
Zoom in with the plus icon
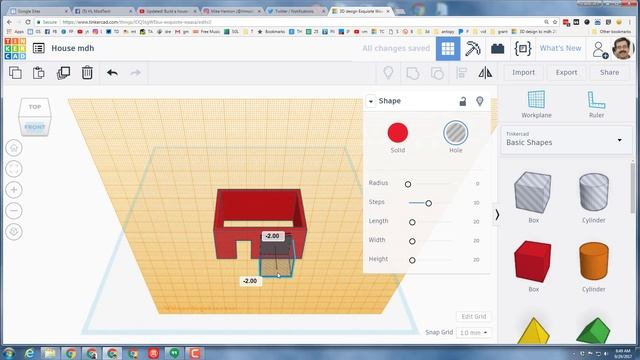tap(14, 190)
